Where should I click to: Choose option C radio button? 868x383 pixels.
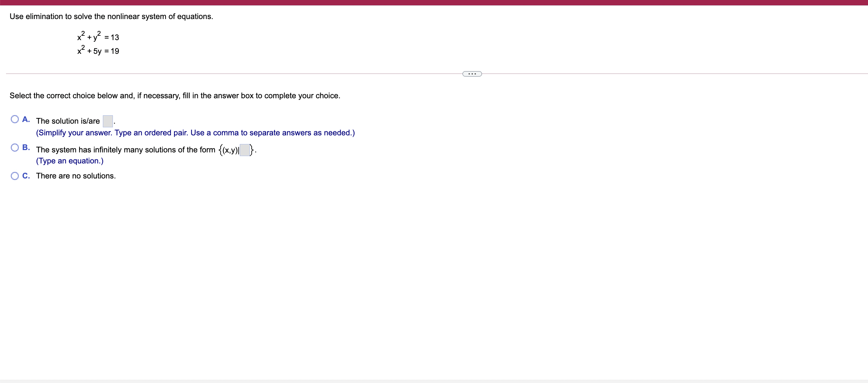click(x=14, y=176)
